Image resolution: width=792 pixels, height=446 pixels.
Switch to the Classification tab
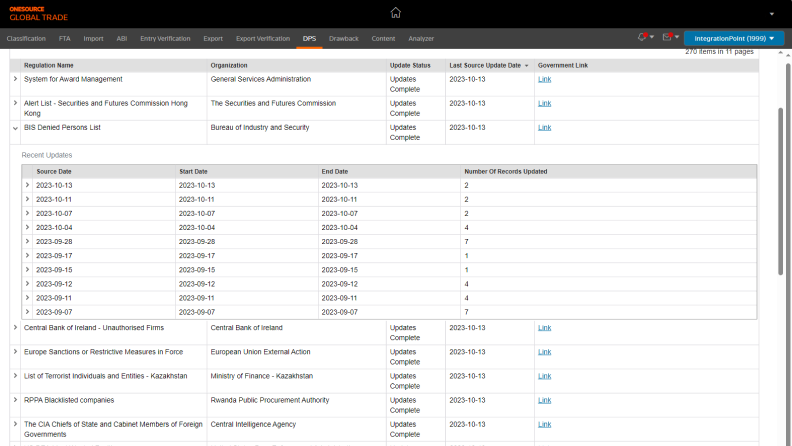26,38
